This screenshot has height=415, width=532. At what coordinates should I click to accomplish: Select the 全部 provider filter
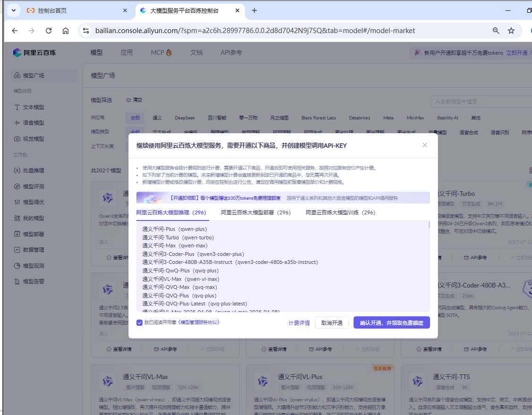coord(135,118)
